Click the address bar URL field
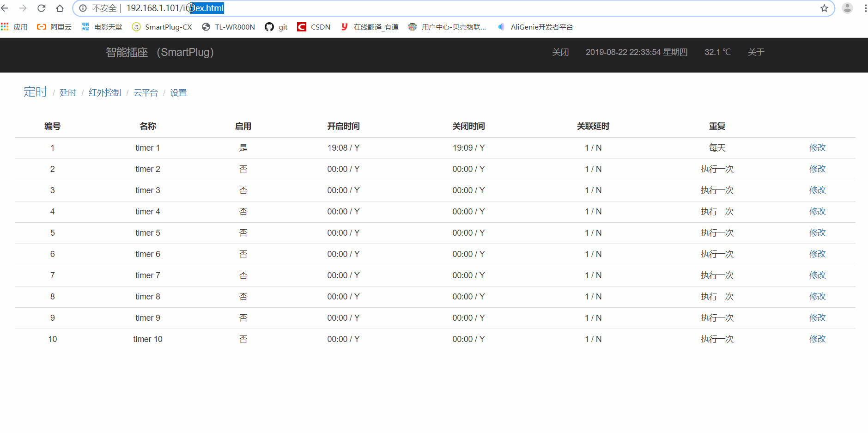 click(x=453, y=8)
